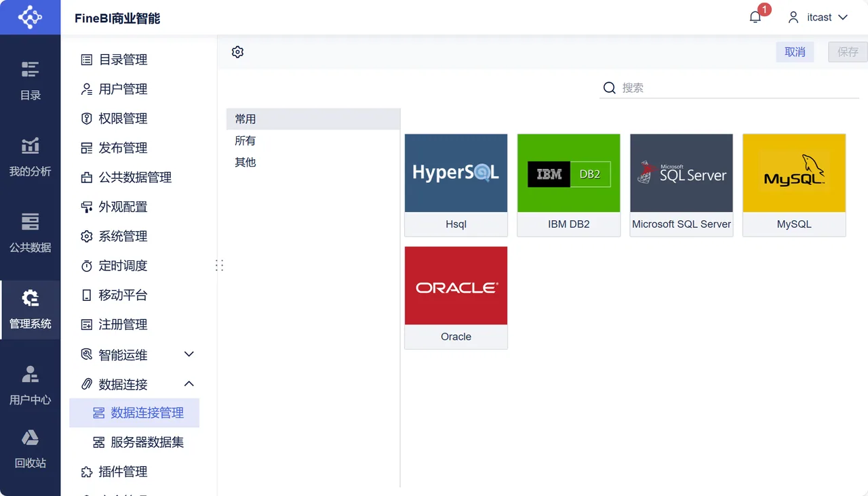Open 目录 section in left sidebar
Image resolution: width=868 pixels, height=496 pixels.
click(x=30, y=81)
